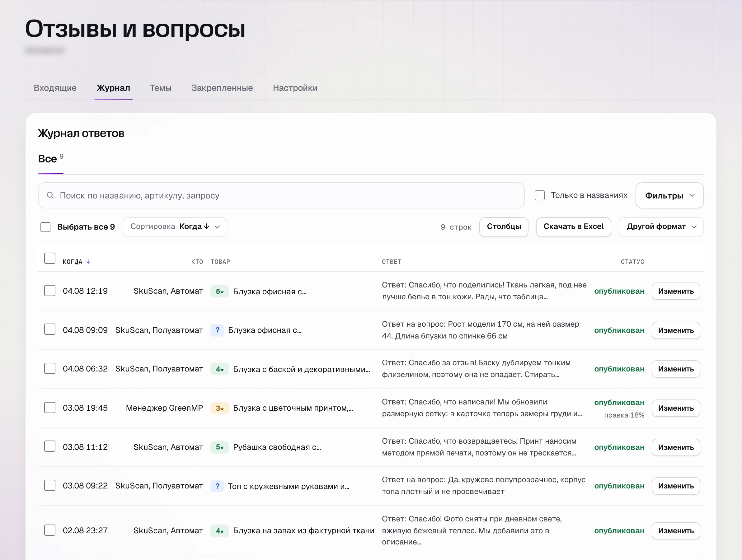The image size is (742, 560).
Task: Select the Все 9 sub-tab
Action: (51, 159)
